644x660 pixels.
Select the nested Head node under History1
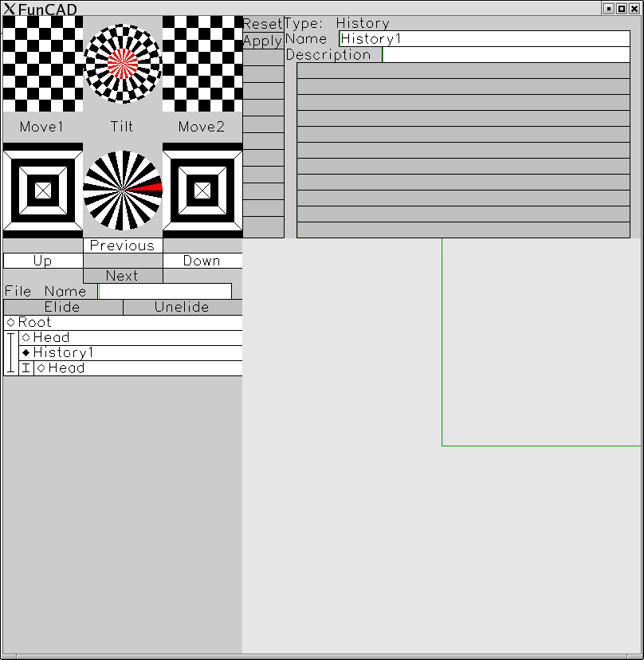click(138, 368)
